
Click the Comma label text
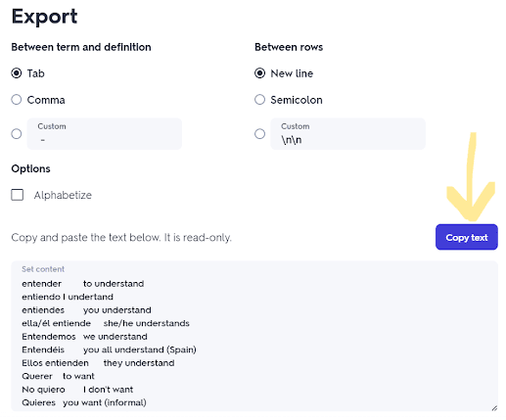coord(46,100)
